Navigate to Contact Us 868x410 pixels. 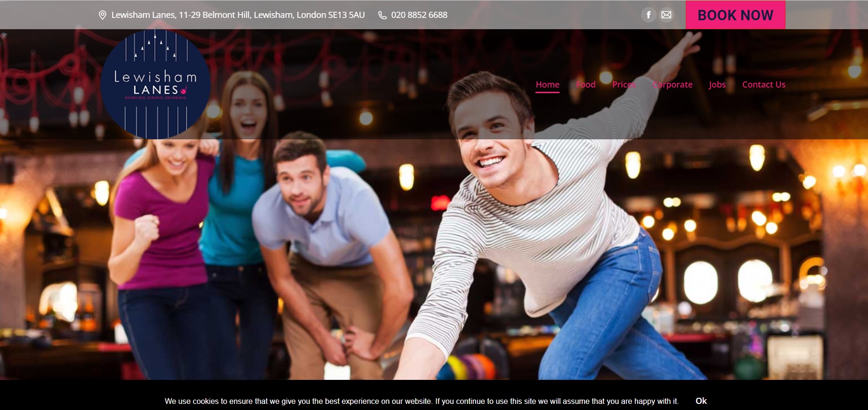763,85
